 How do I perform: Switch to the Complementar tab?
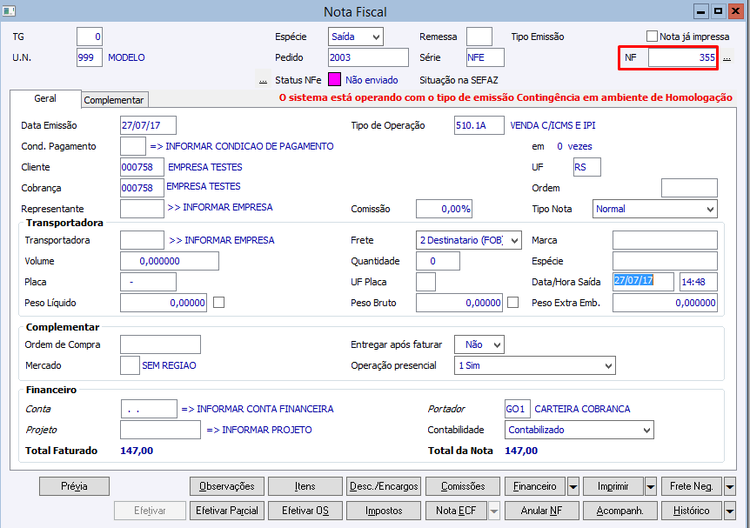[x=114, y=100]
